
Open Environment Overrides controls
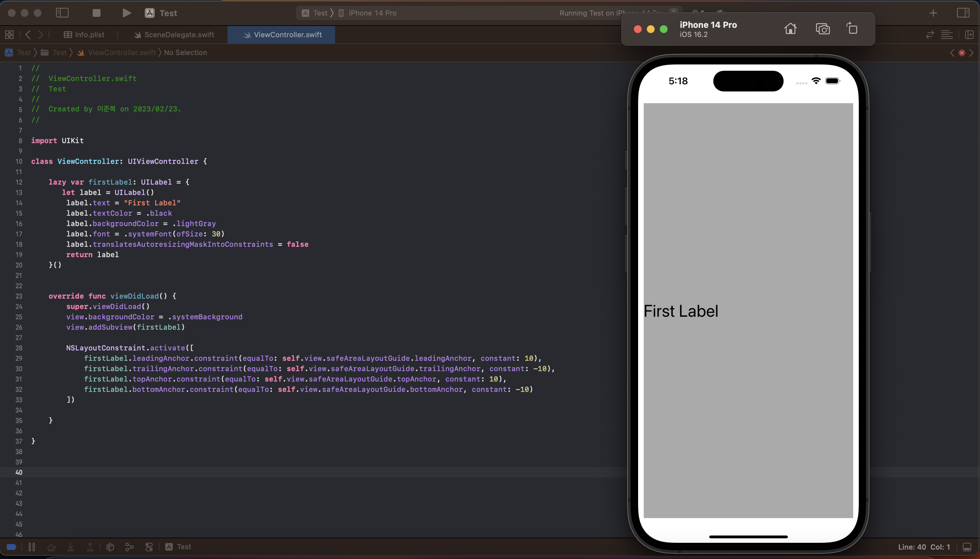(x=149, y=547)
